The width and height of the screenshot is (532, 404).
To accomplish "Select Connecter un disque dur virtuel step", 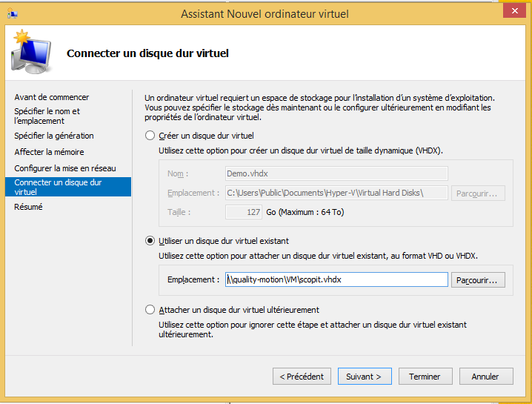I will [x=68, y=187].
